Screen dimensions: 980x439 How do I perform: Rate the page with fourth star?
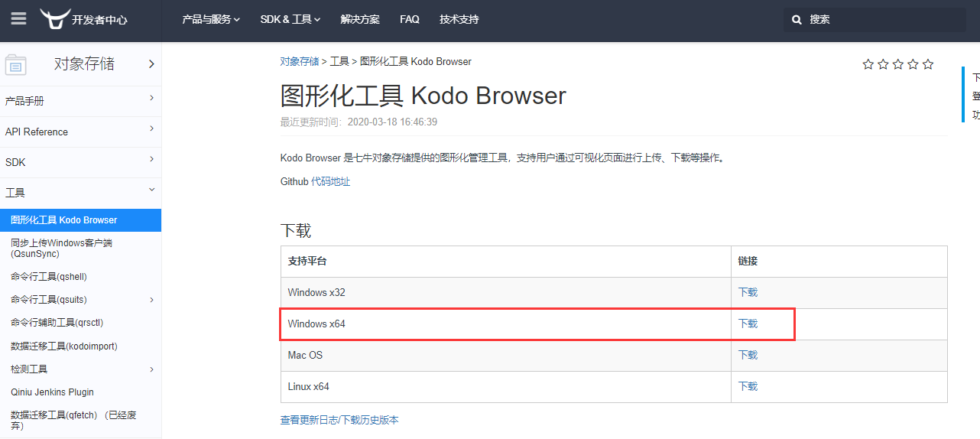click(x=913, y=64)
